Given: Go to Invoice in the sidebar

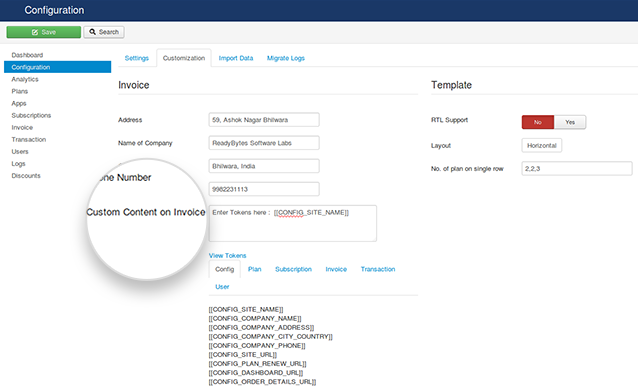Looking at the screenshot, I should tap(22, 127).
